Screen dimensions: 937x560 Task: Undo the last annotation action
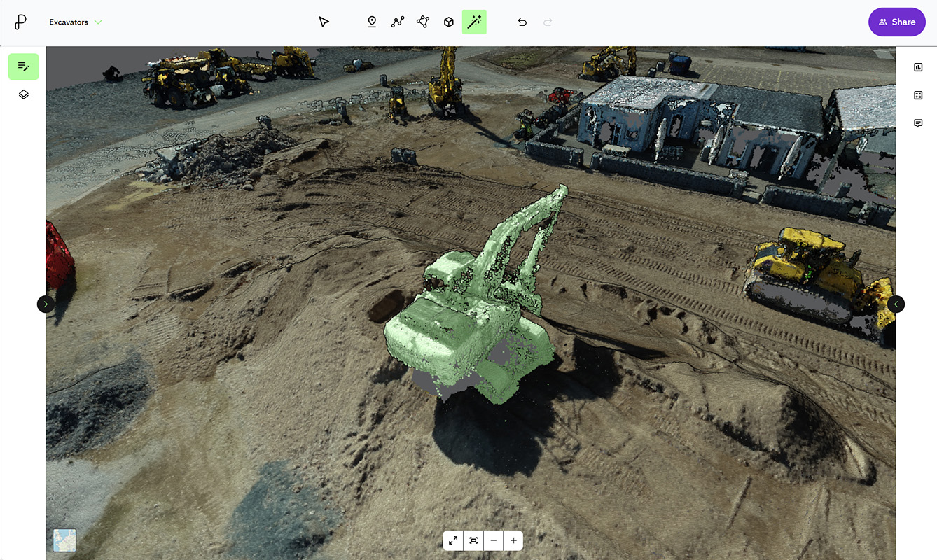coord(522,22)
